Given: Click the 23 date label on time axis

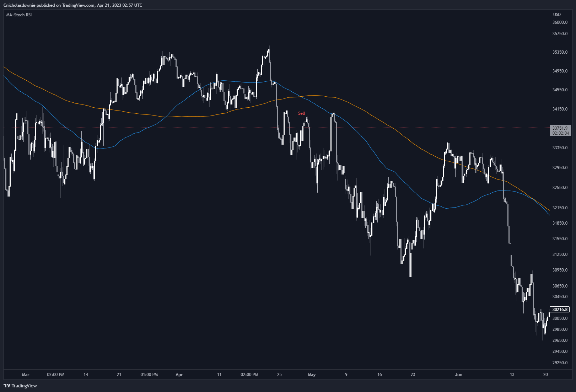Looking at the screenshot, I should click(x=413, y=375).
